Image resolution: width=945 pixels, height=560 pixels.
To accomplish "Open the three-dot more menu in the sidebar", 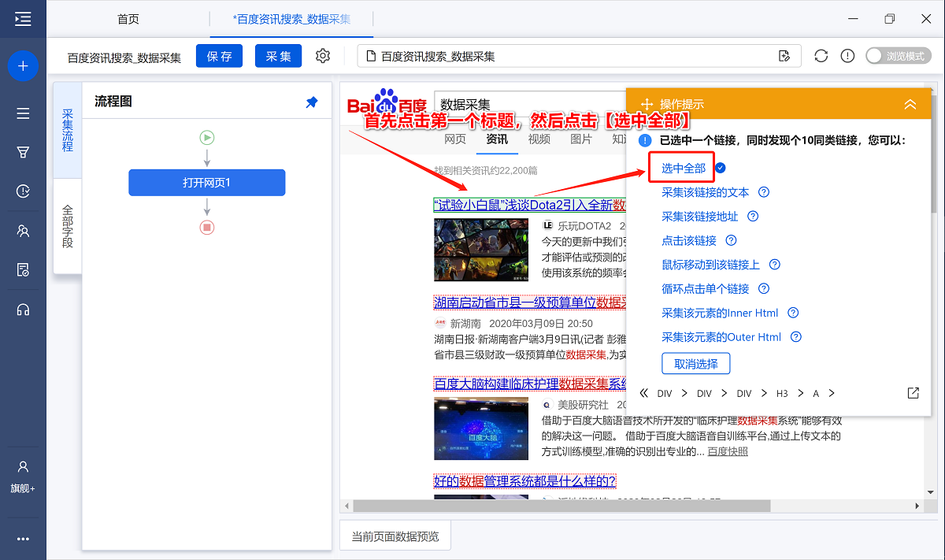I will pos(23,539).
